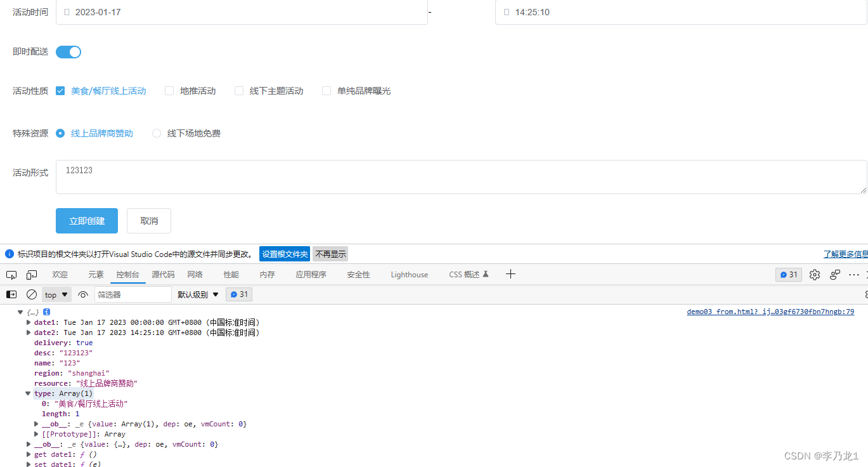868x467 pixels.
Task: Switch to the 网络 tab
Action: pyautogui.click(x=195, y=274)
